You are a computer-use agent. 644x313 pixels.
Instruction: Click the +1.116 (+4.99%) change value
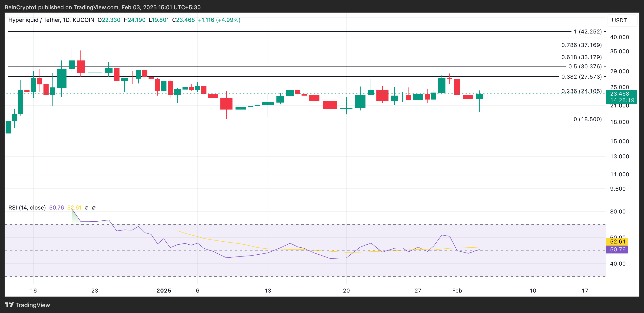click(219, 20)
